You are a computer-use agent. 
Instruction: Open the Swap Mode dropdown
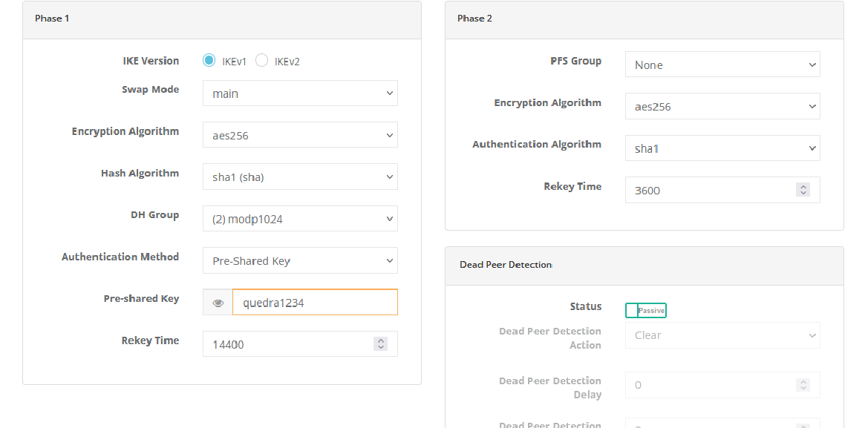click(300, 93)
